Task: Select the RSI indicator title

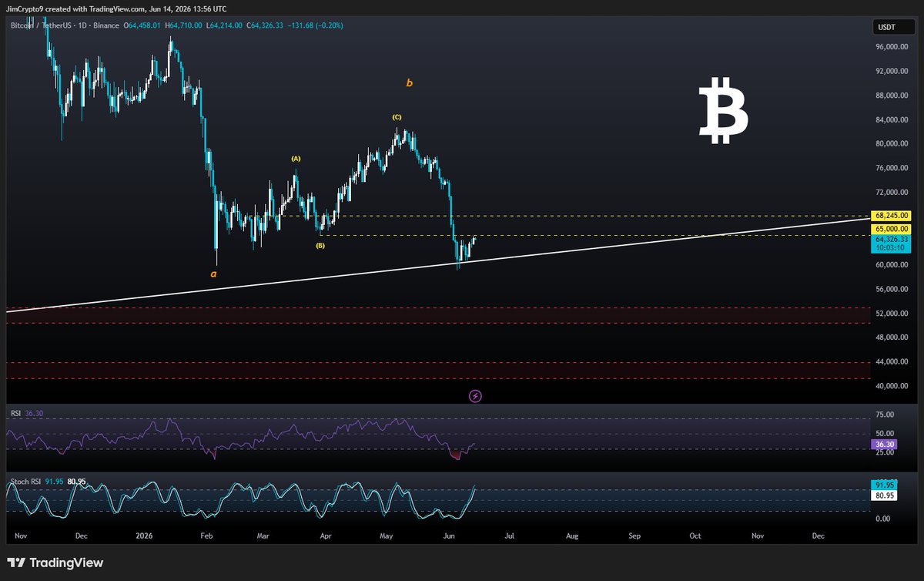Action: coord(15,414)
